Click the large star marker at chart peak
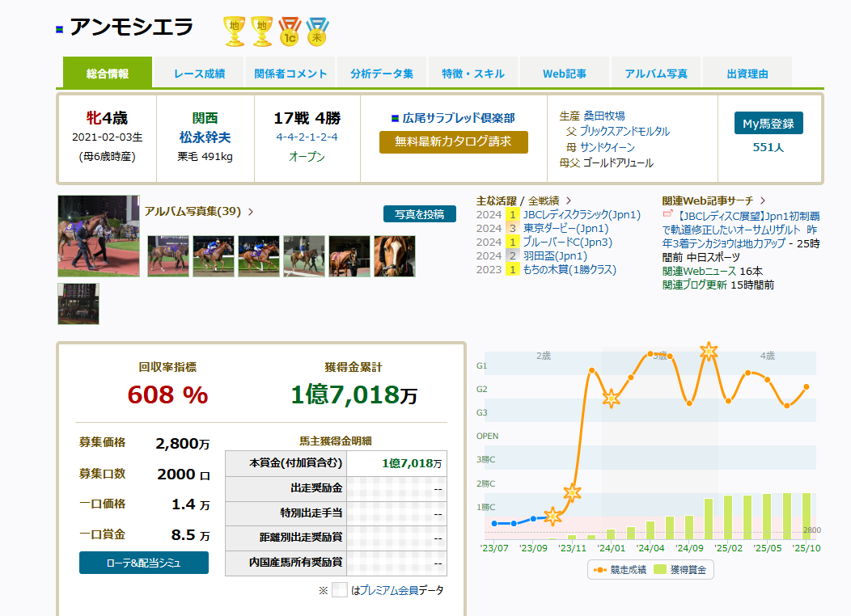The width and height of the screenshot is (851, 616). [x=709, y=352]
